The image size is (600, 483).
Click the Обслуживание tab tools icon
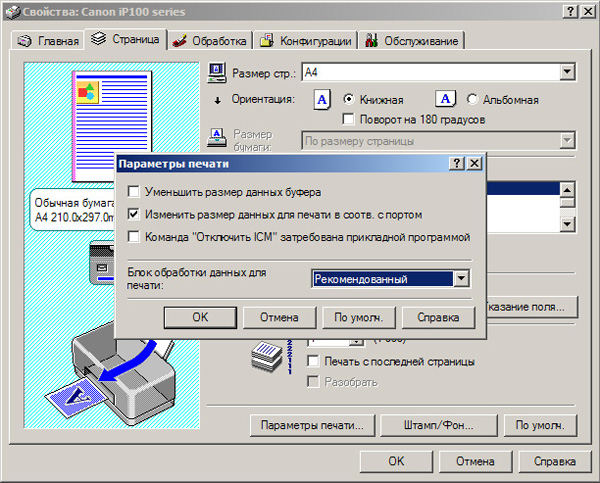tap(371, 40)
